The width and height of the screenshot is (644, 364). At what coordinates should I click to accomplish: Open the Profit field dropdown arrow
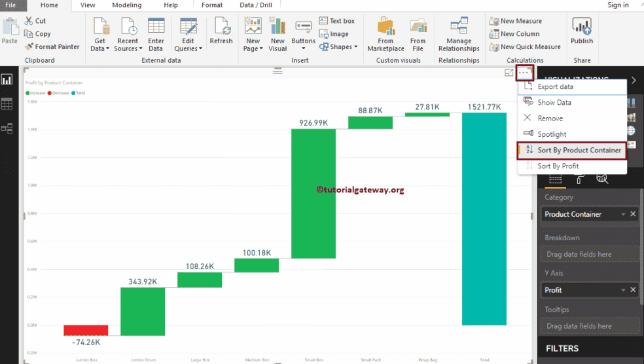[x=623, y=290]
